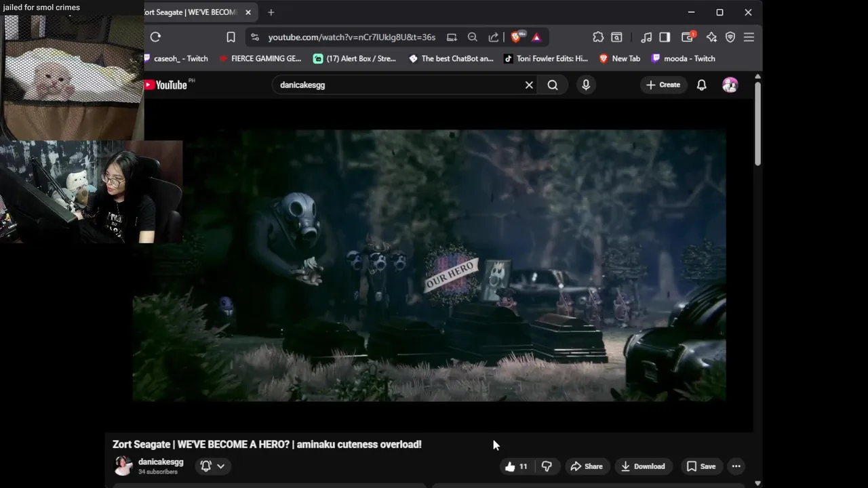868x488 pixels.
Task: Dislike the video with thumbs down
Action: (547, 466)
